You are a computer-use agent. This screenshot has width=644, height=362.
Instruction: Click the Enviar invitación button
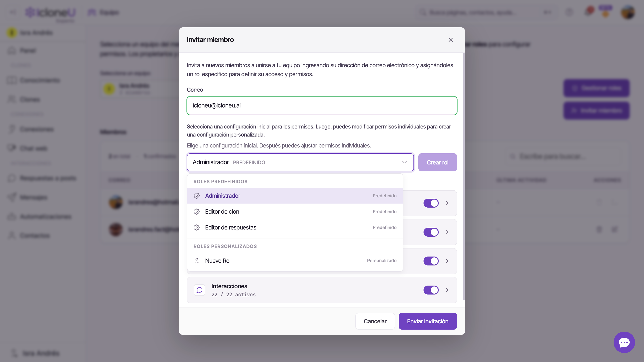tap(428, 321)
